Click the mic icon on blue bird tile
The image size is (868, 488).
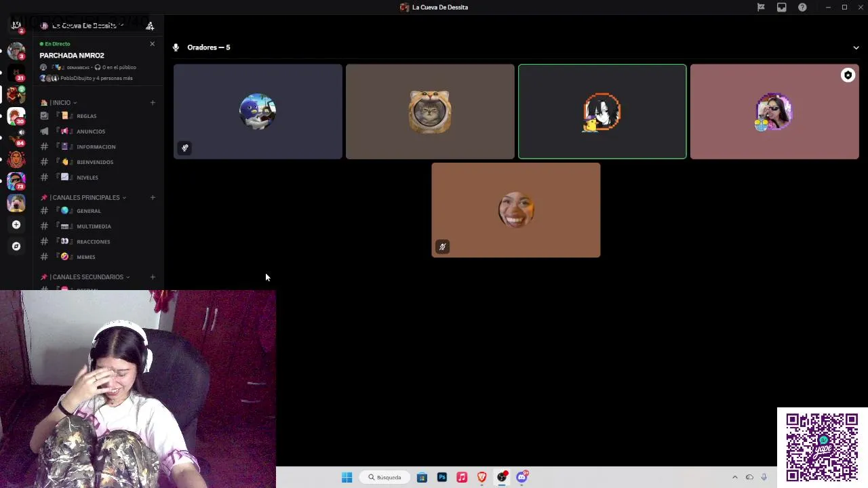[184, 148]
